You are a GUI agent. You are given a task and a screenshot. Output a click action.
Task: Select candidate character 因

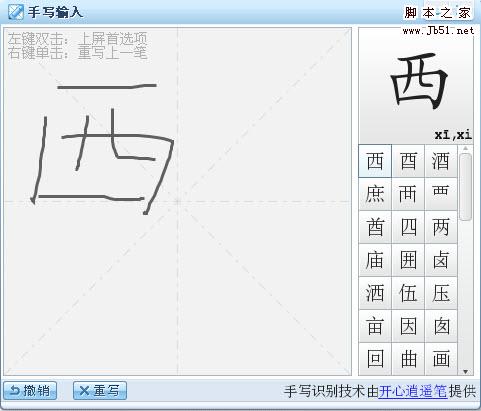(x=408, y=326)
